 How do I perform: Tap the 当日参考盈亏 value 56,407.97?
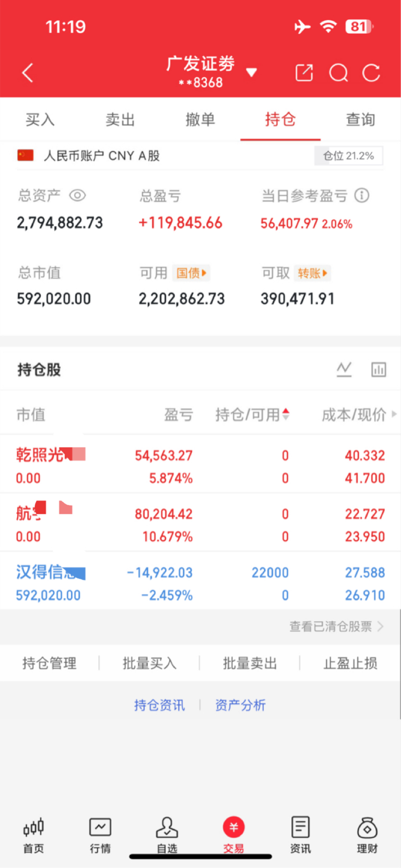point(289,224)
